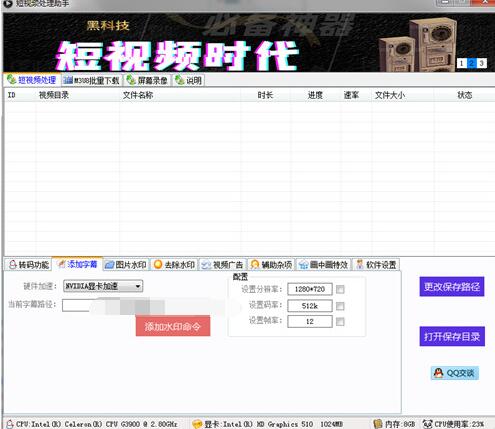Click the QQ交谈 button
495x429 pixels.
455,373
